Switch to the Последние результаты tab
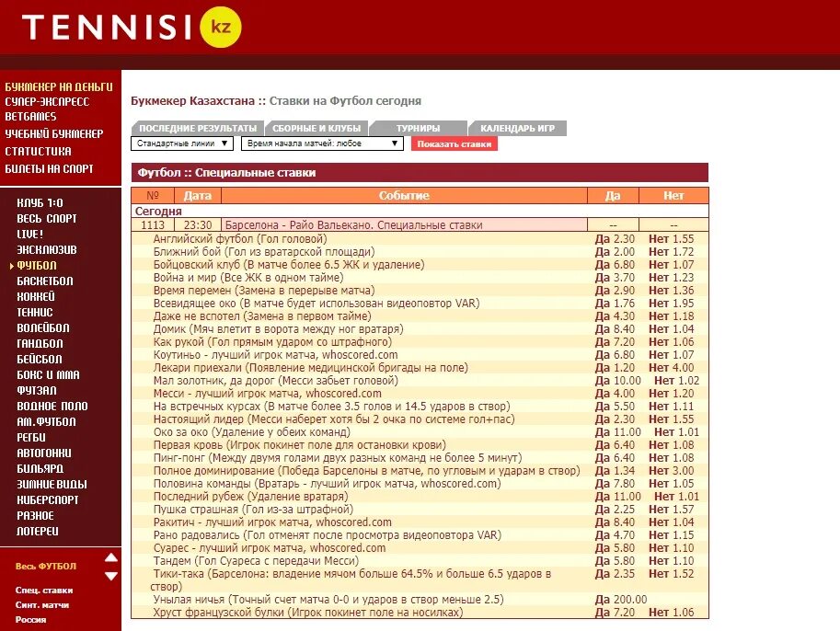This screenshot has width=840, height=631. click(198, 129)
